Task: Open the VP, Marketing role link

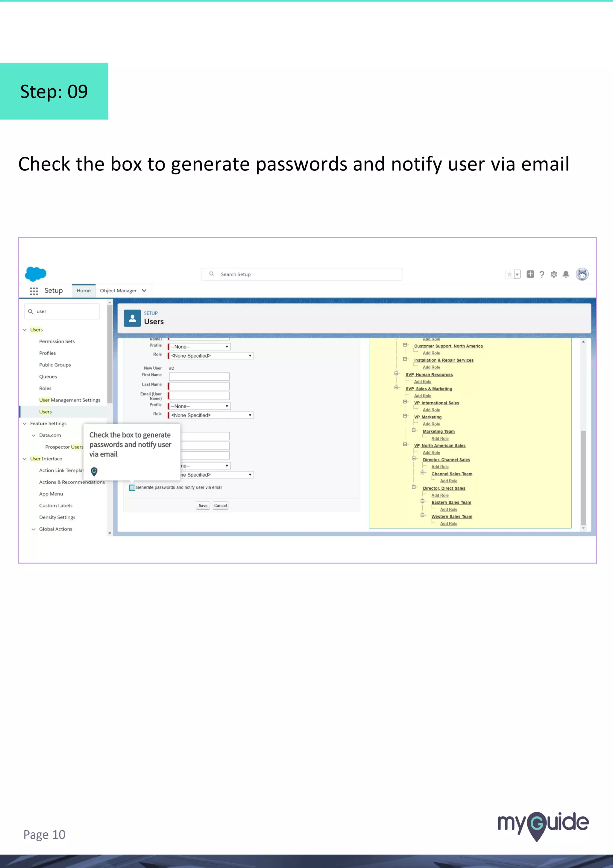Action: point(428,417)
